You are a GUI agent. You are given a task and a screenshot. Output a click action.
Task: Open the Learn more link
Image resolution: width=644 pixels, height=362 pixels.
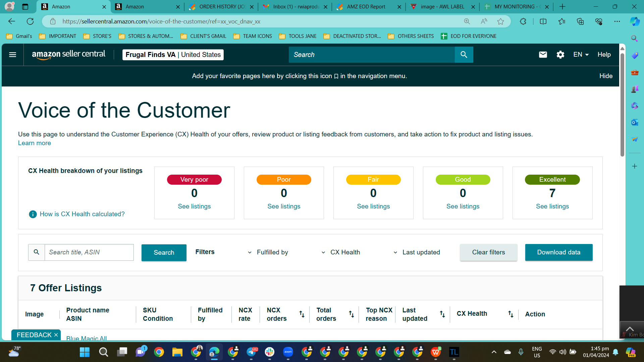[35, 143]
